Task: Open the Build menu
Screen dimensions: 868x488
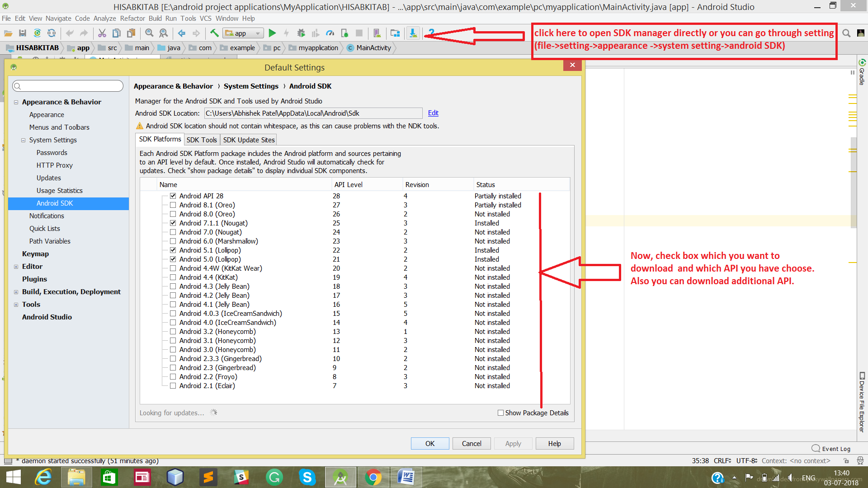Action: click(x=155, y=19)
